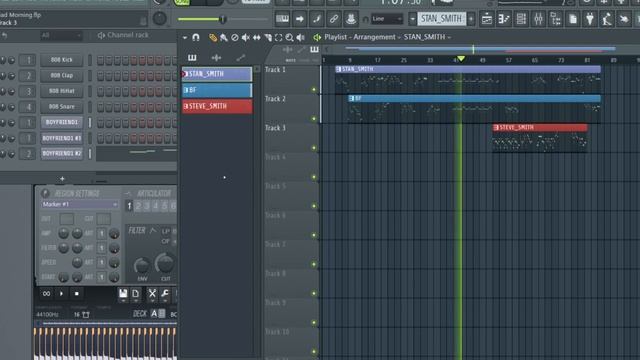The width and height of the screenshot is (640, 360).
Task: Open the Line snap dropdown
Action: [x=387, y=19]
